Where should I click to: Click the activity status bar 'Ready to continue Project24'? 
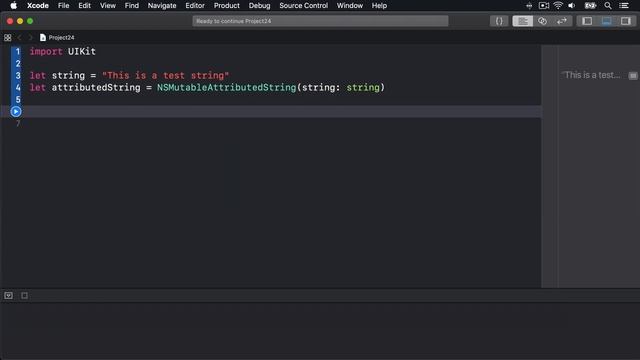[x=320, y=21]
